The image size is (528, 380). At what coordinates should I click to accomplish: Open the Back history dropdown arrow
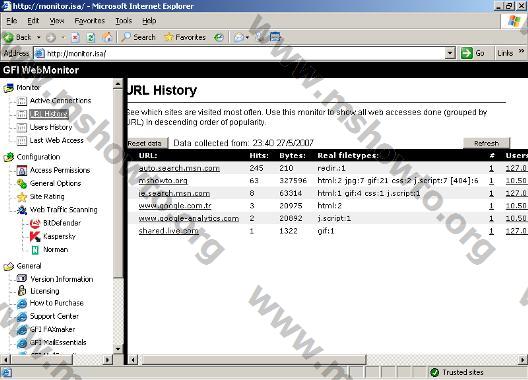pos(38,37)
